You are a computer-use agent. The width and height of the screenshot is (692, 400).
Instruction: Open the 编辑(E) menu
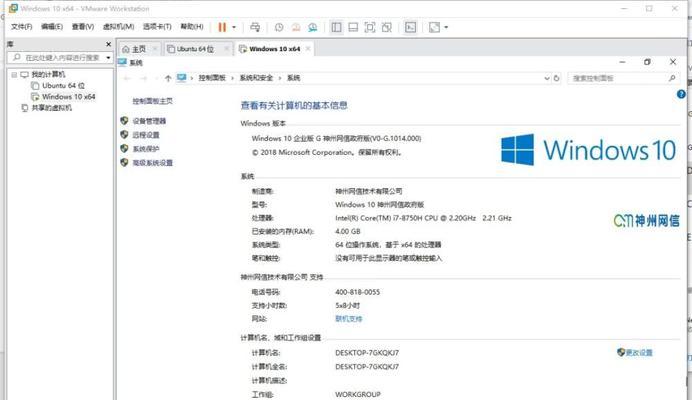pyautogui.click(x=52, y=27)
